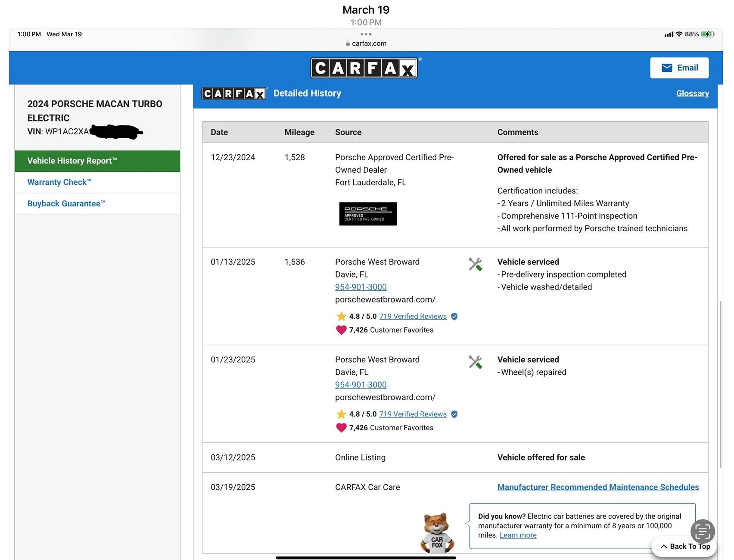
Task: Tap the three-dot menu above address bar
Action: tap(366, 34)
